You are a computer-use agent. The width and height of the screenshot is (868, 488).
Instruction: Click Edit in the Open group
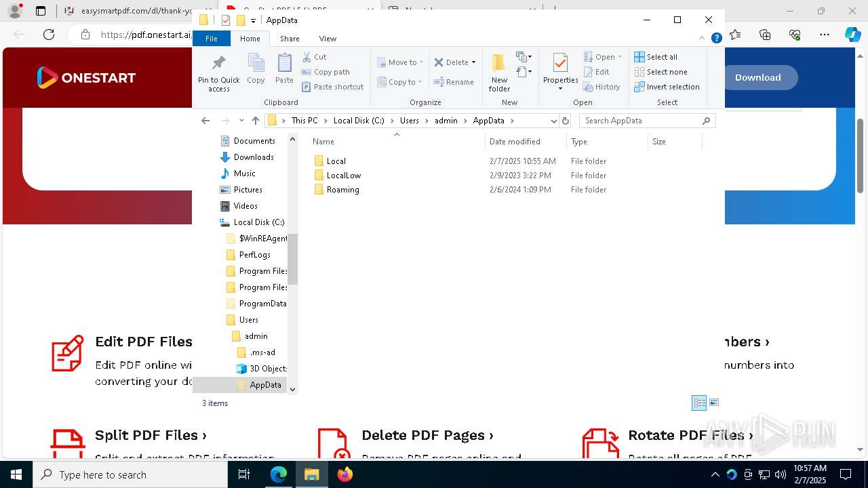click(x=596, y=72)
